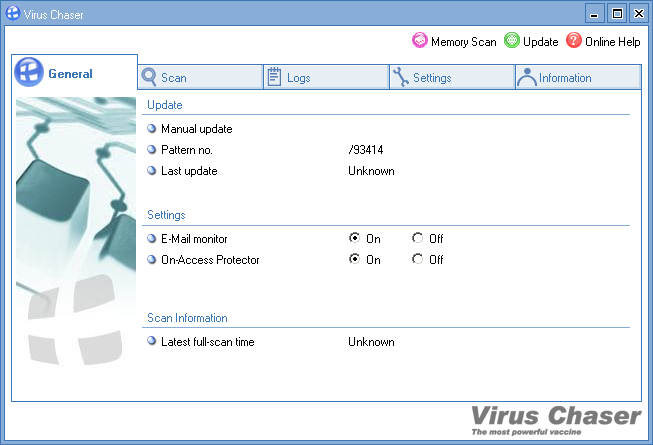Click the bullet beside Latest full-scan time

pyautogui.click(x=152, y=341)
